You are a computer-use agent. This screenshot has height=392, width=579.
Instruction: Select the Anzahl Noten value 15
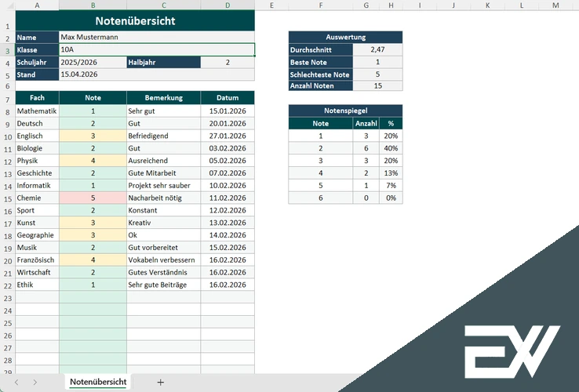tap(377, 86)
